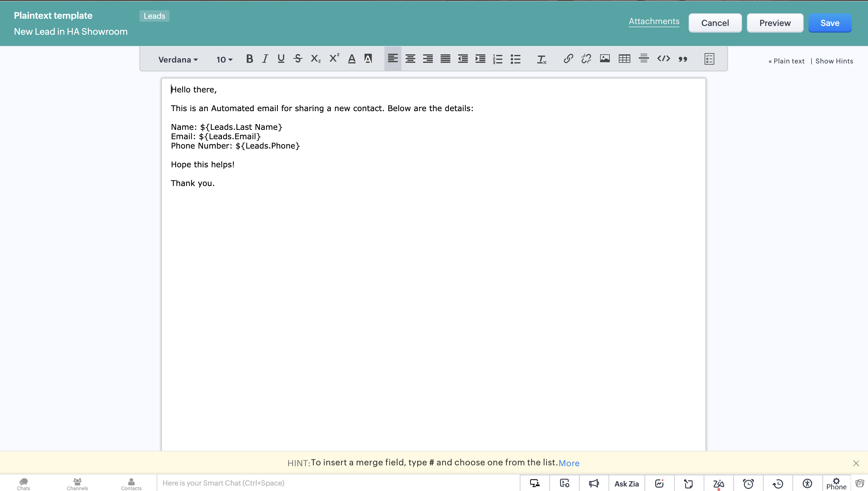Insert a hyperlink with the link icon
Viewport: 868px width, 491px height.
[x=568, y=59]
